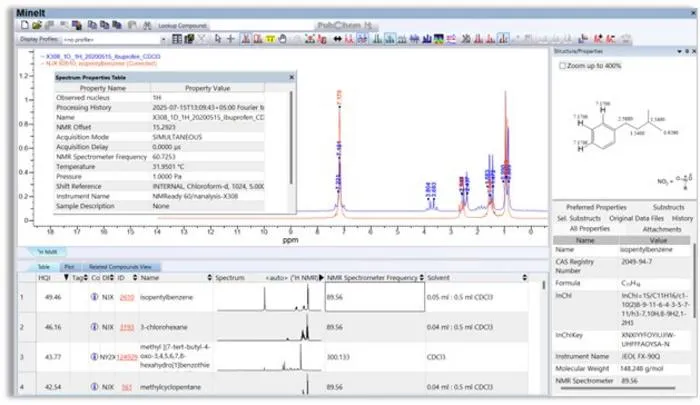The height and width of the screenshot is (405, 700).
Task: Click the yellow TT text label tool
Action: (x=270, y=39)
